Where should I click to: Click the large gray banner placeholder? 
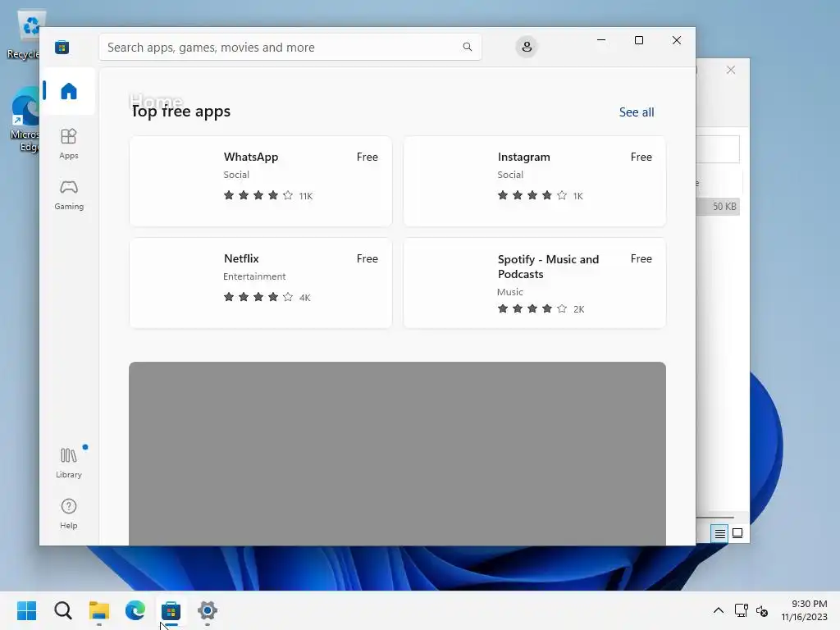tap(397, 454)
